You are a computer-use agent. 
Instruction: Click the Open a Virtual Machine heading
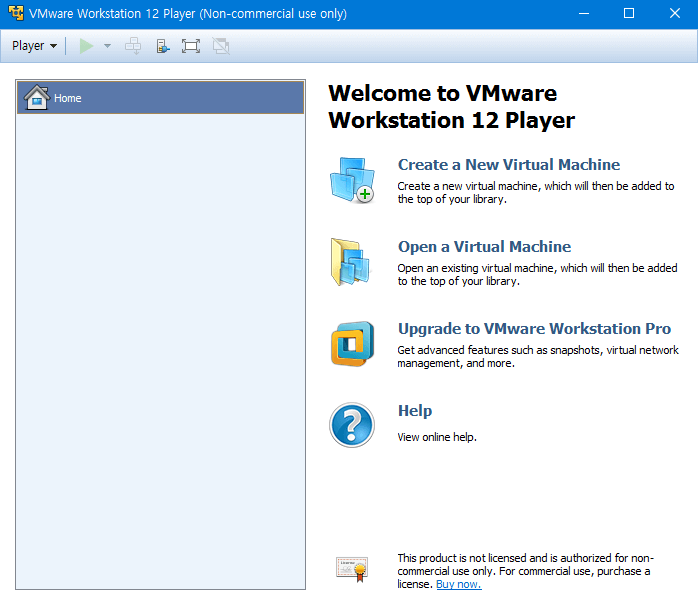point(484,247)
